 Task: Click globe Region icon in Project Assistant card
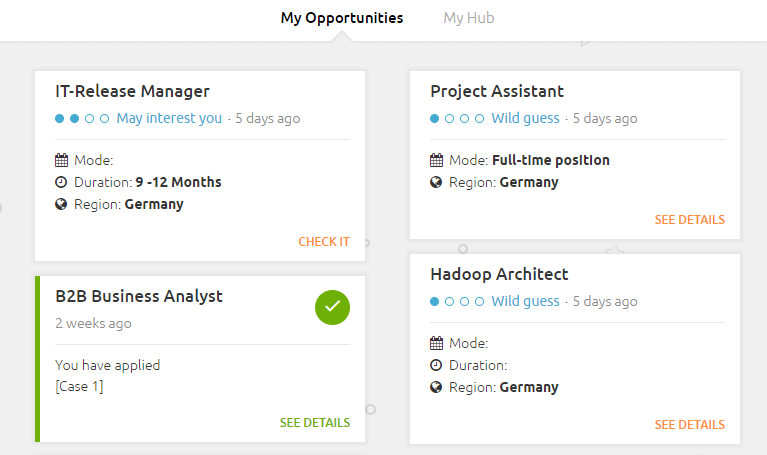(x=436, y=182)
